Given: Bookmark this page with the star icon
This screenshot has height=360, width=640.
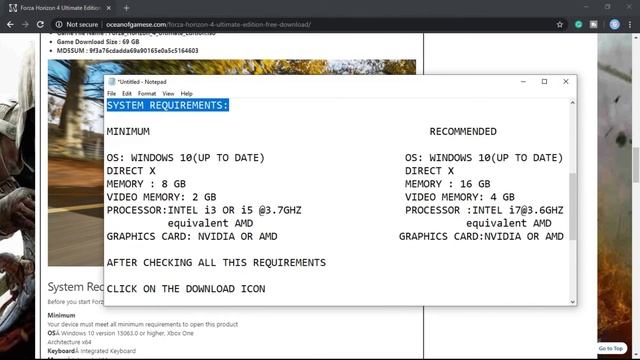Looking at the screenshot, I should tap(560, 24).
